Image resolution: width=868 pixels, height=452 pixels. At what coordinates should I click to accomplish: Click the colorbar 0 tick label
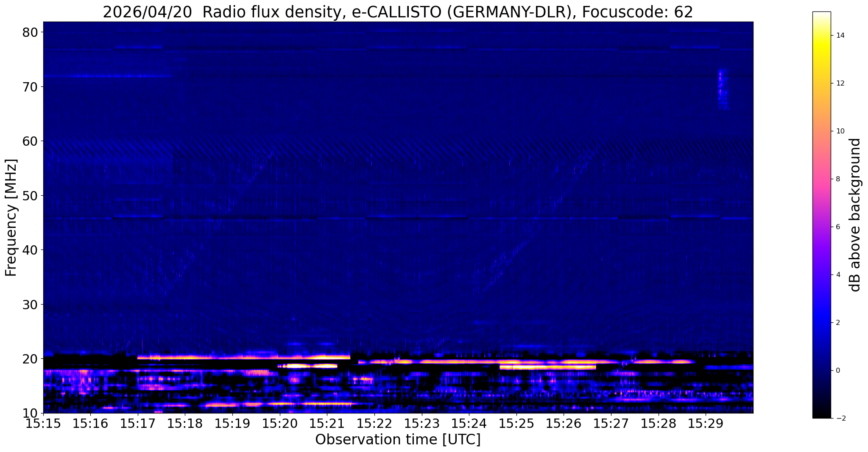837,370
